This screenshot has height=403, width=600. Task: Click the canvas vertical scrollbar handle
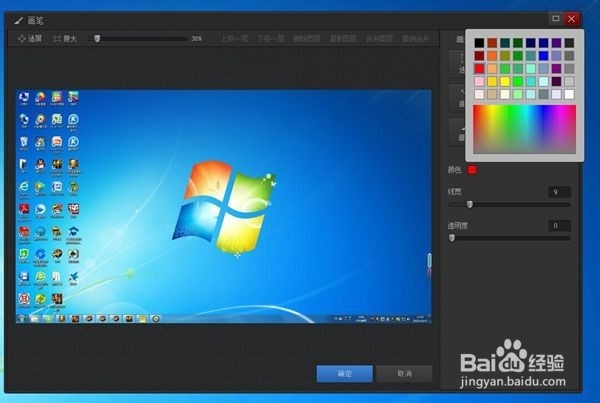[x=429, y=261]
